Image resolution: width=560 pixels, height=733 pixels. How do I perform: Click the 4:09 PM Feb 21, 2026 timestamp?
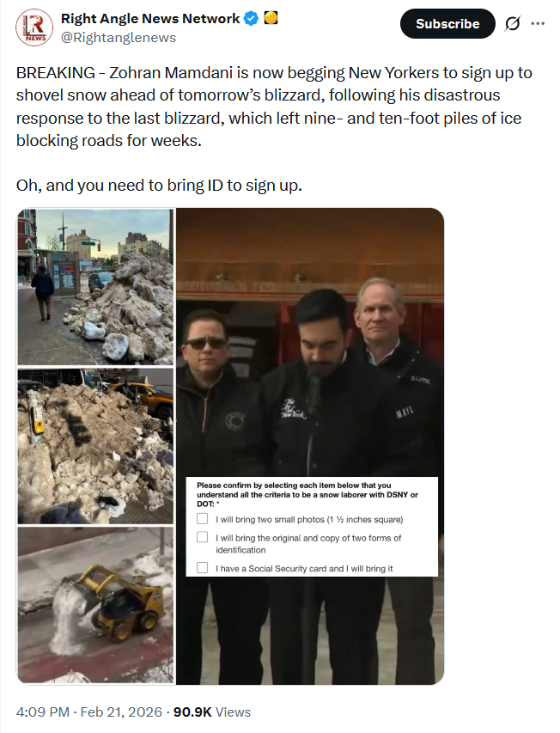(89, 712)
